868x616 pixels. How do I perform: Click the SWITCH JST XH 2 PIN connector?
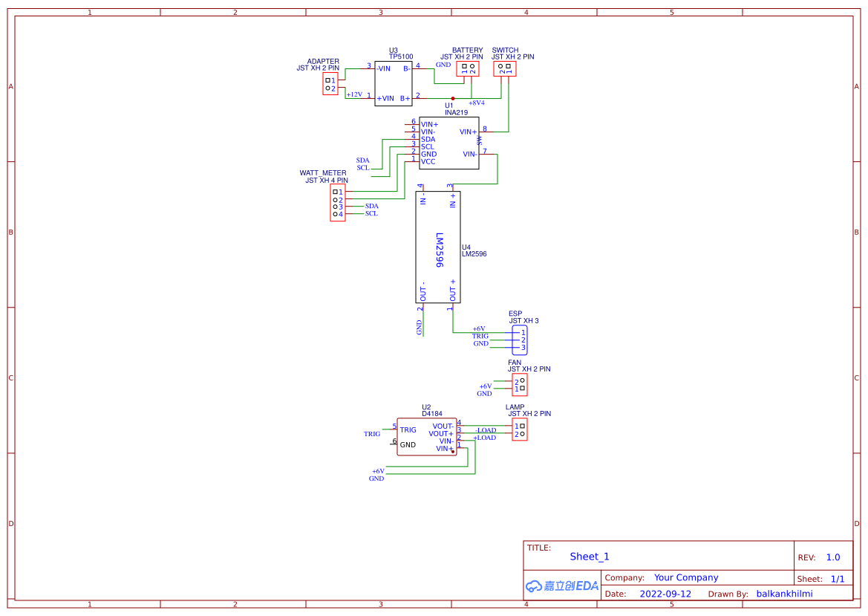pos(505,68)
